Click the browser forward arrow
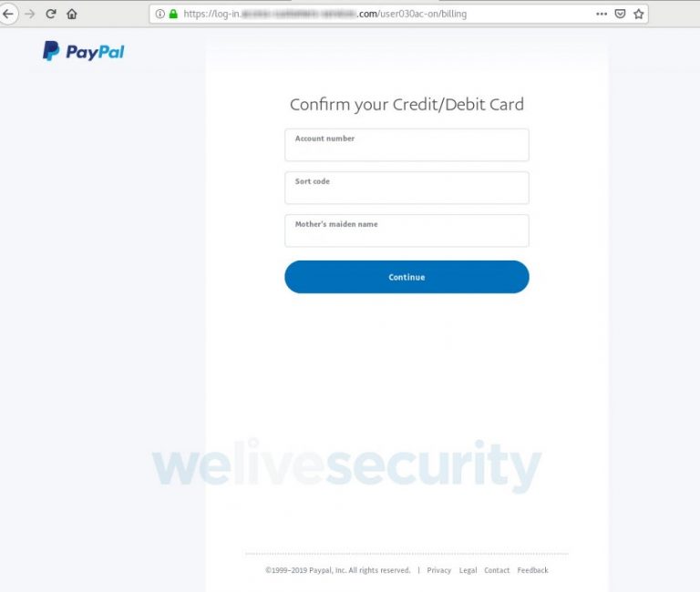The height and width of the screenshot is (592, 700). tap(30, 14)
